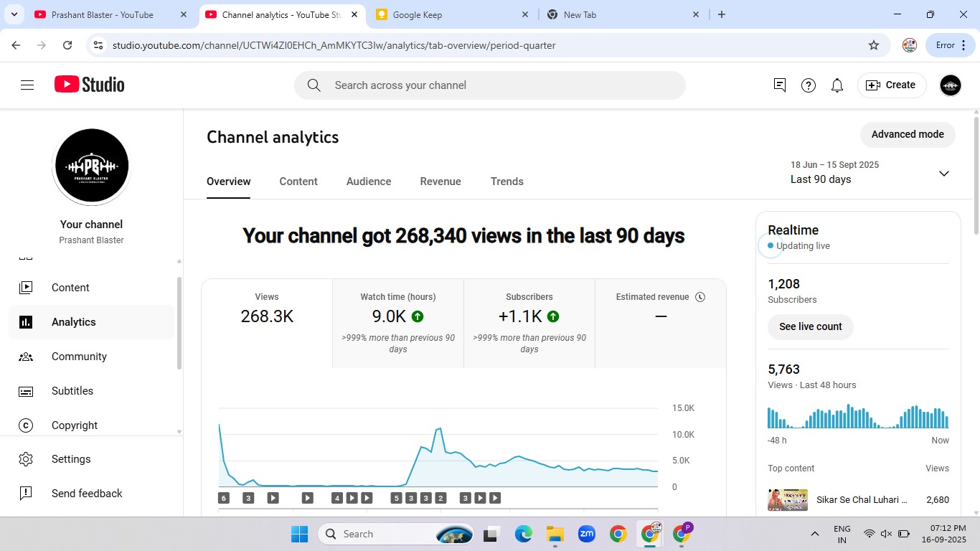Open the notifications bell
Screen dimensions: 980x551
pos(837,85)
